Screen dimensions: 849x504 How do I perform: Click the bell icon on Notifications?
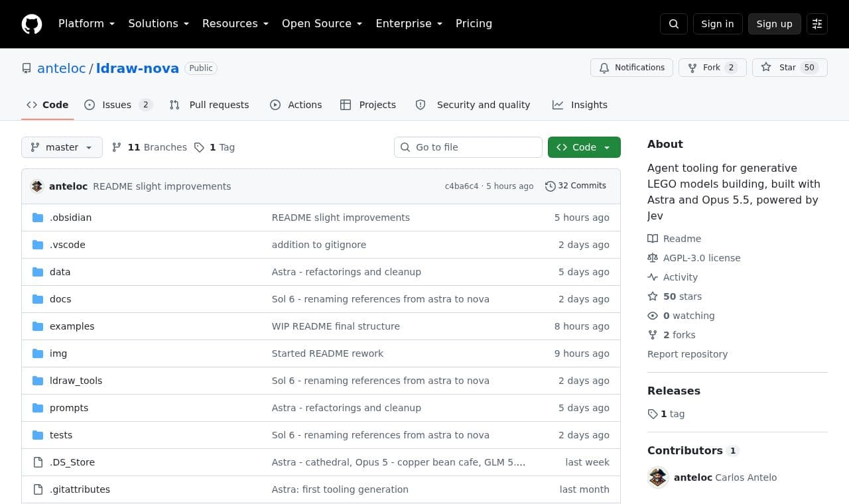pyautogui.click(x=604, y=68)
